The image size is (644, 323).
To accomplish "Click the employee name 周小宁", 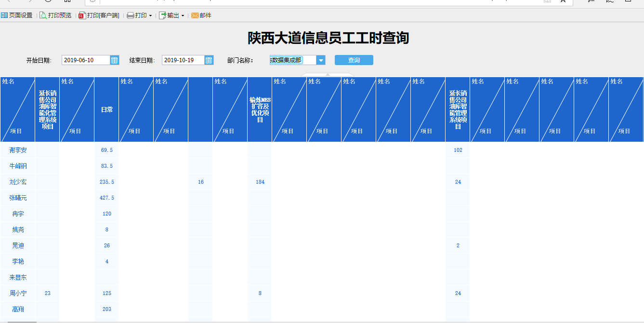I will coord(18,293).
